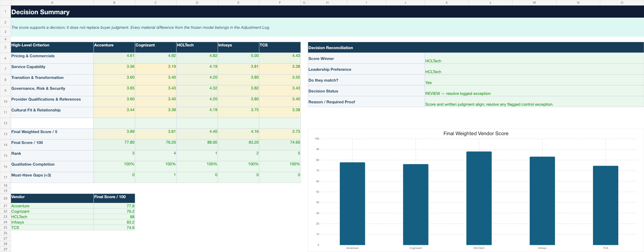The image size is (644, 252).
Task: Select the Leadership Preference label cell
Action: tap(366, 69)
